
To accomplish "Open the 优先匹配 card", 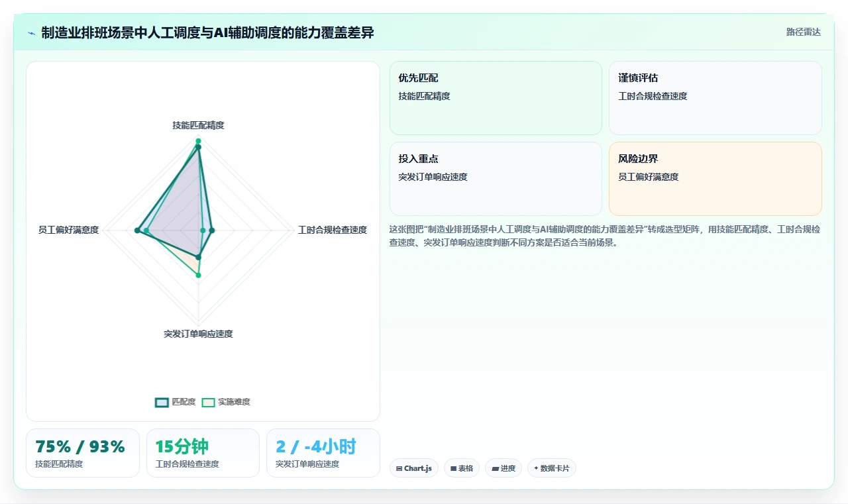I will pos(496,98).
